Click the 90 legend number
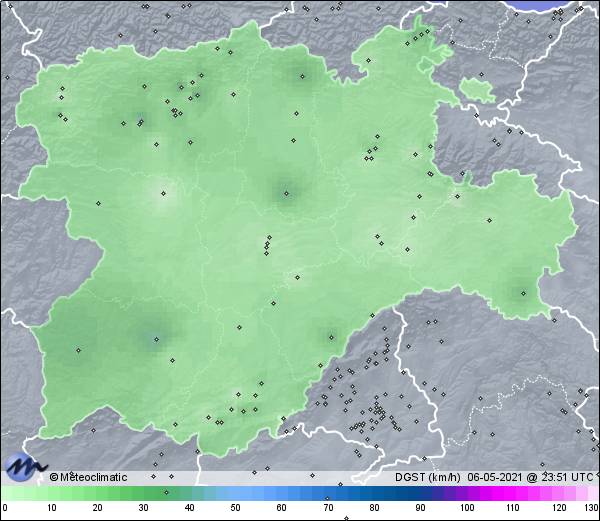The width and height of the screenshot is (600, 521). [x=421, y=508]
